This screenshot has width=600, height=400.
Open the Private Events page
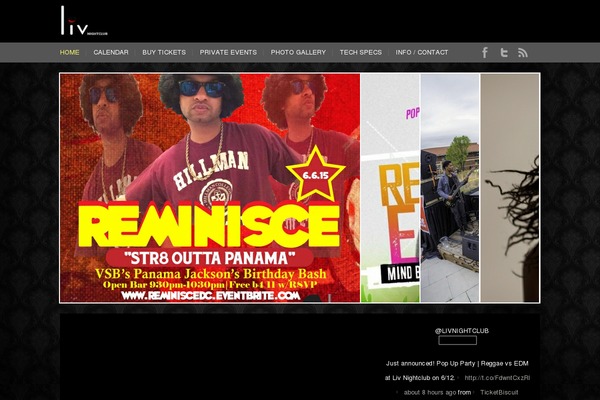228,52
